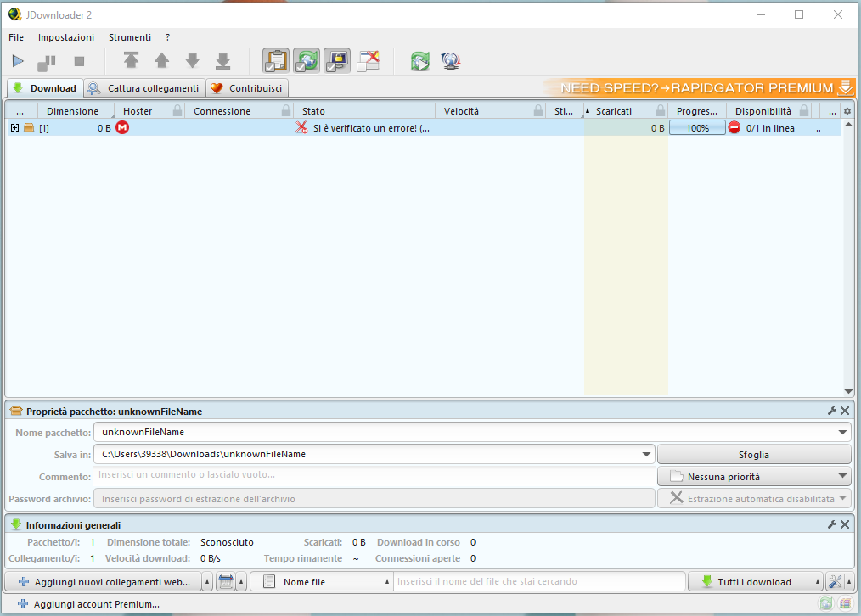Toggle lock on Scaricati column
Image resolution: width=861 pixels, height=616 pixels.
click(661, 111)
